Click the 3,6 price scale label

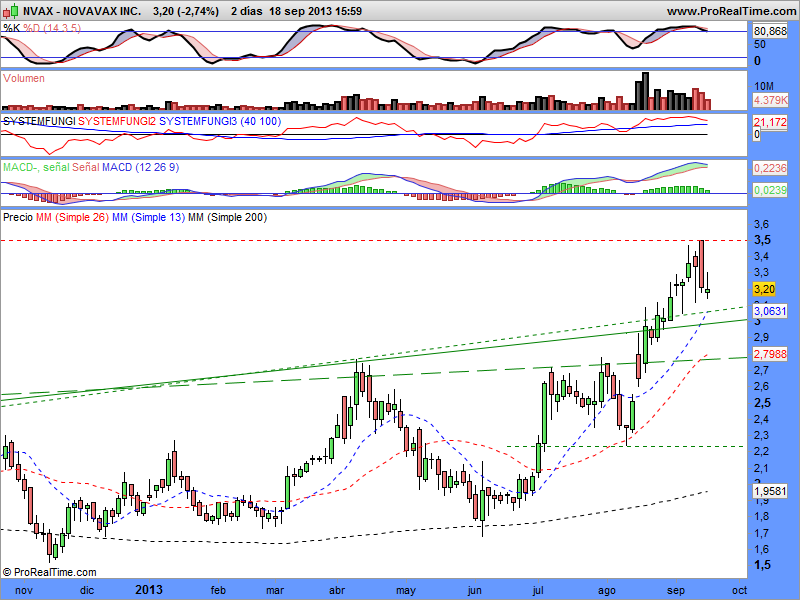click(761, 224)
